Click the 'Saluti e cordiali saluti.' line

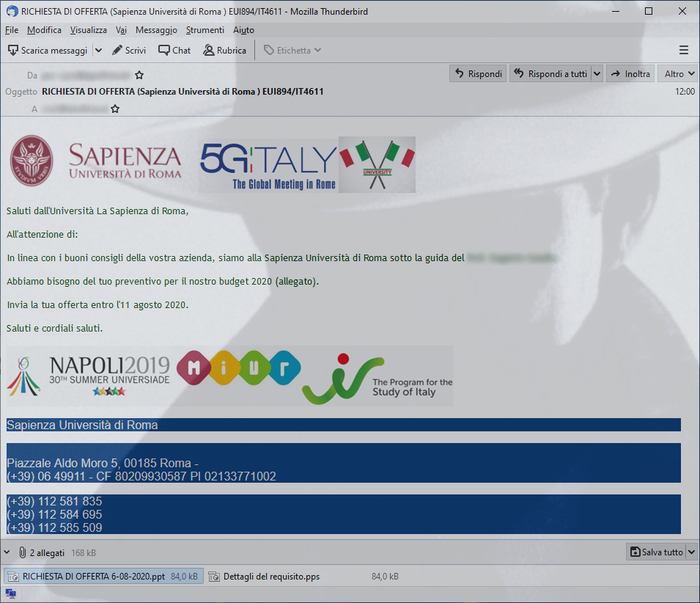coord(54,329)
